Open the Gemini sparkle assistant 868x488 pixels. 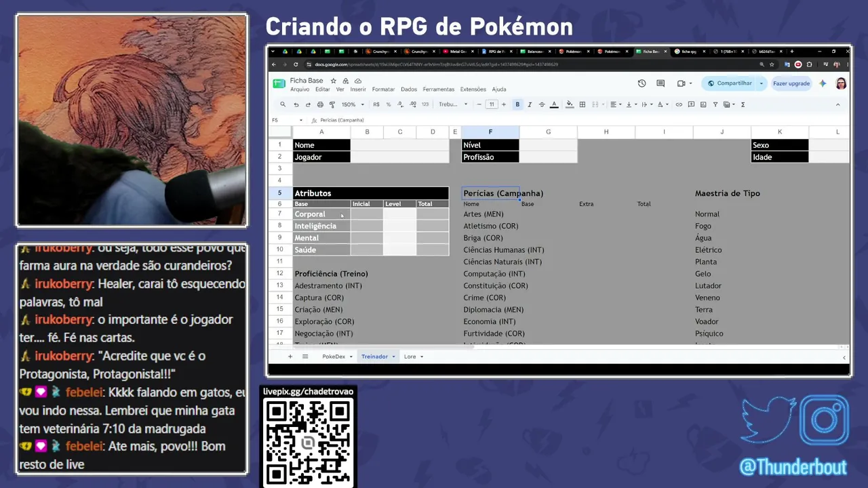823,83
